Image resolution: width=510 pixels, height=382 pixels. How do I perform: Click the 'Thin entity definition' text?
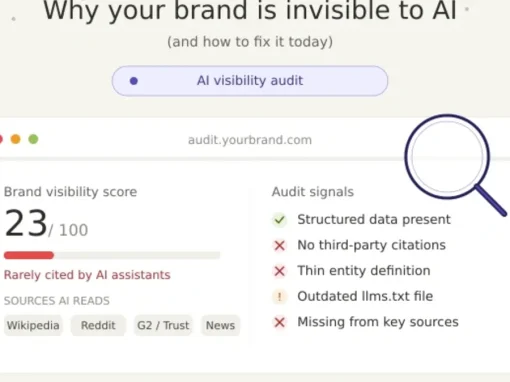tap(364, 271)
